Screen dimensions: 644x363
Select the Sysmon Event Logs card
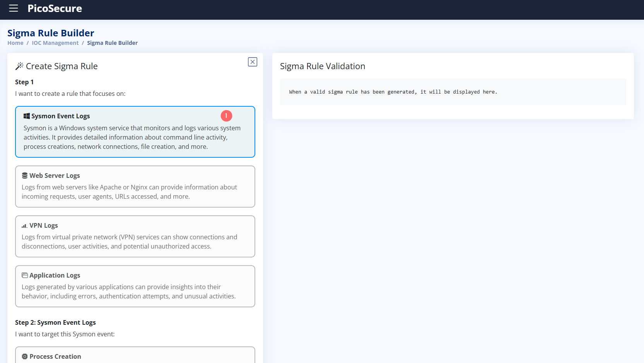click(x=135, y=132)
